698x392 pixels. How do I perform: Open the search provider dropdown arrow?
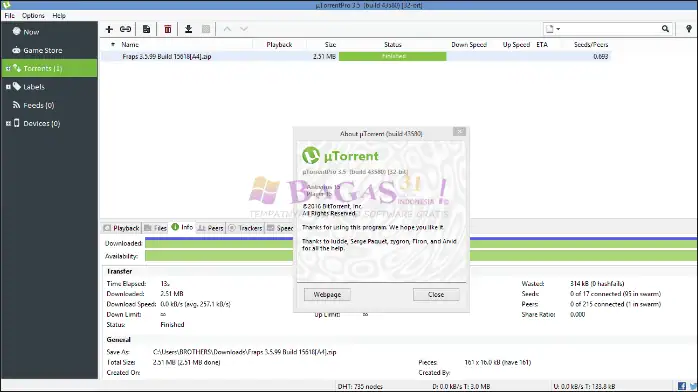[558, 29]
